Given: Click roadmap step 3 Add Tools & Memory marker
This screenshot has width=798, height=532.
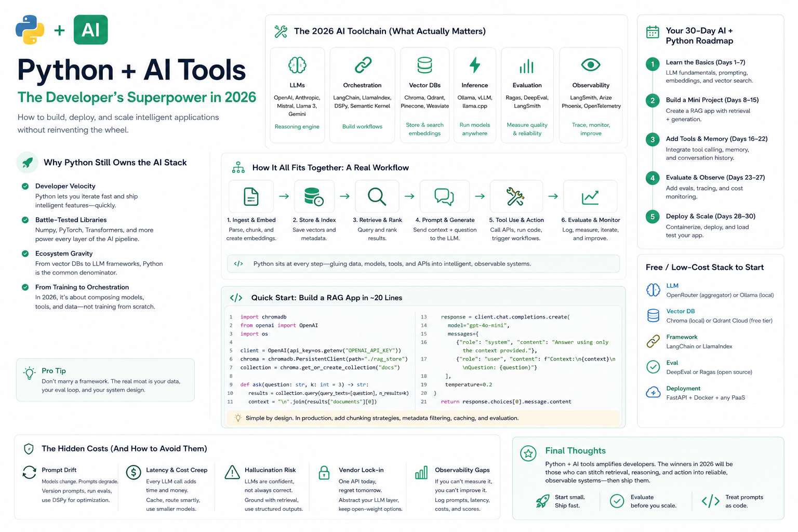Looking at the screenshot, I should click(653, 139).
